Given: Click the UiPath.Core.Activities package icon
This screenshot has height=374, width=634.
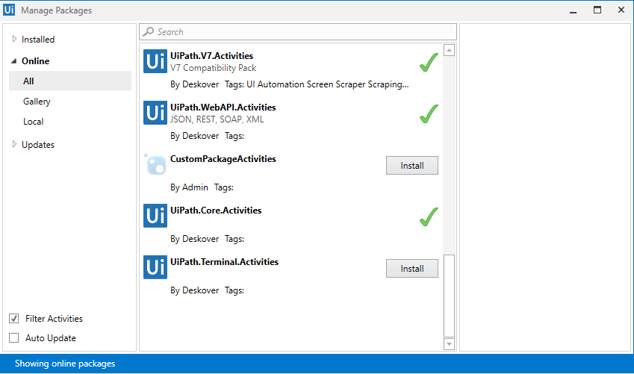Looking at the screenshot, I should [x=155, y=216].
